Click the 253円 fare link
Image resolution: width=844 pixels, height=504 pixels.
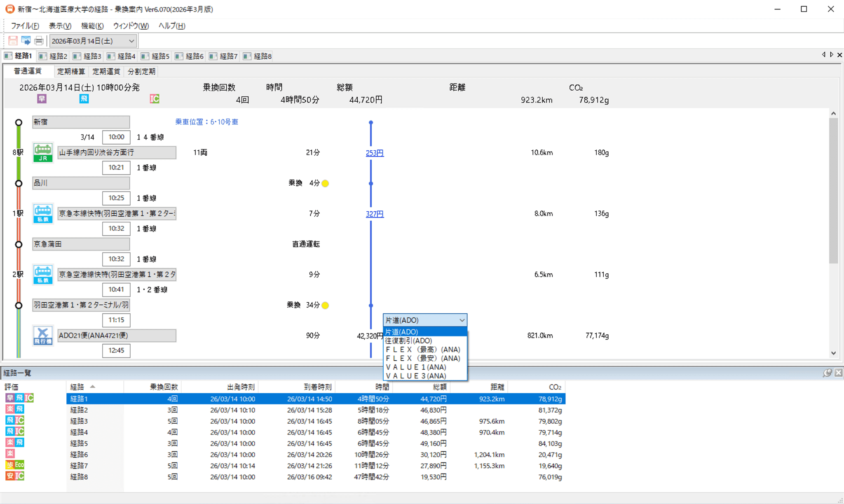pyautogui.click(x=375, y=153)
